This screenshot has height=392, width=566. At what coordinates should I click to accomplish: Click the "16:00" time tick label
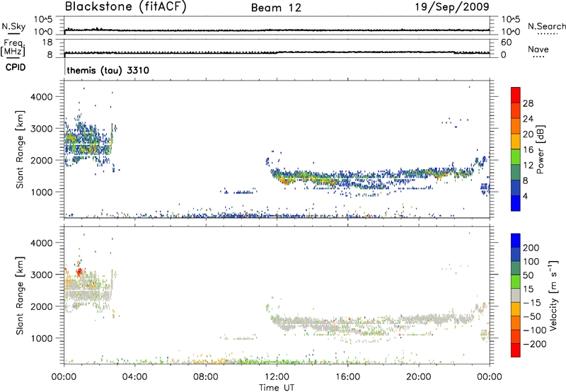click(x=347, y=377)
